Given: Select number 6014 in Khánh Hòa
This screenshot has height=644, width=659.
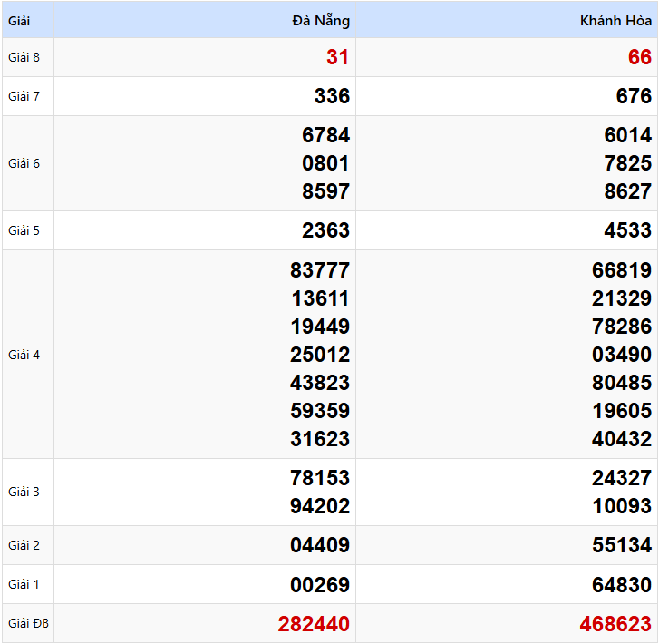Looking at the screenshot, I should click(x=628, y=135).
